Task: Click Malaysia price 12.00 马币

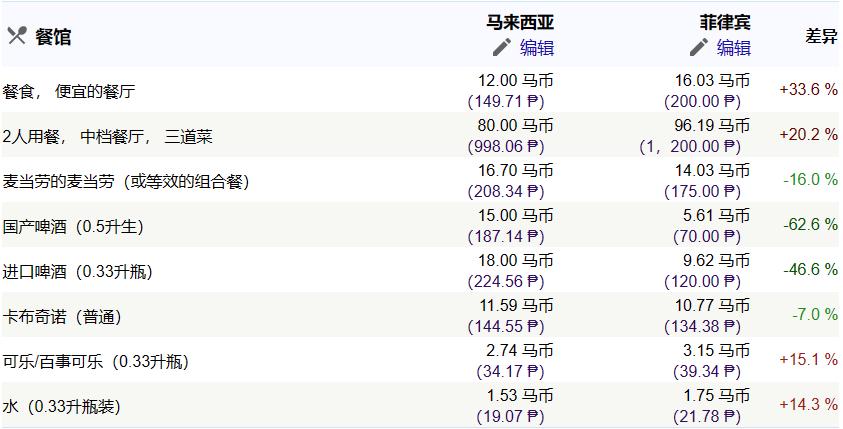Action: [516, 81]
